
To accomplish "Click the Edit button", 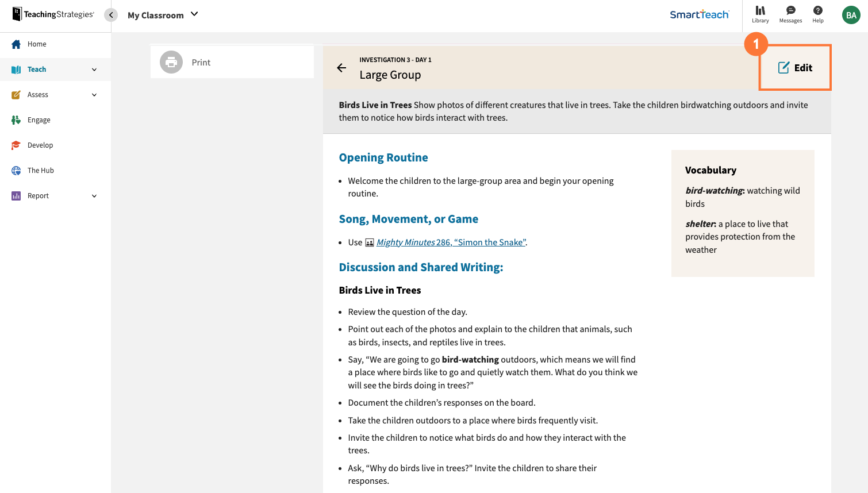I will tap(796, 67).
